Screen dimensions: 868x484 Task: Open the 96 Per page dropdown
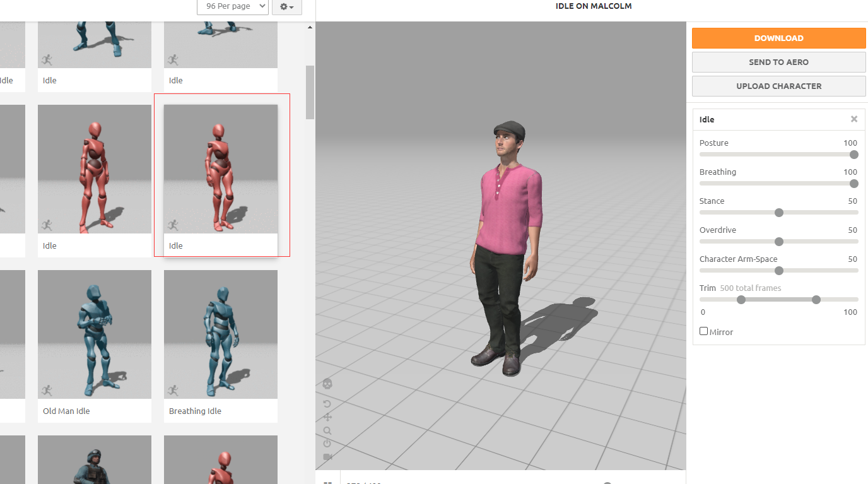point(232,6)
